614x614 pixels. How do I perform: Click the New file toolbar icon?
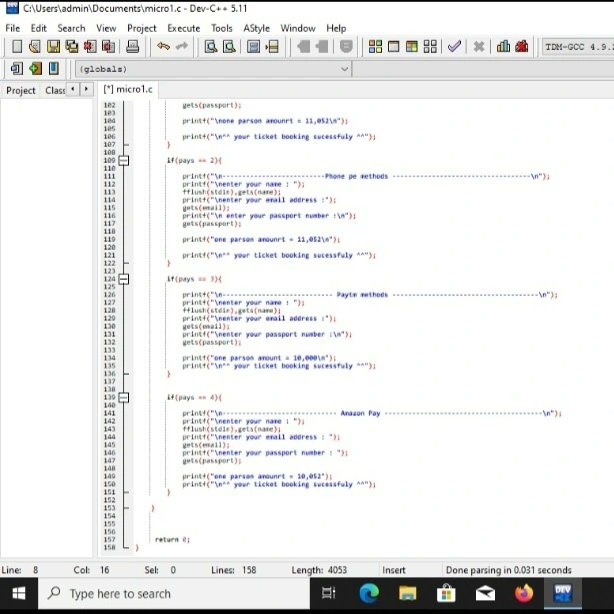[17, 47]
